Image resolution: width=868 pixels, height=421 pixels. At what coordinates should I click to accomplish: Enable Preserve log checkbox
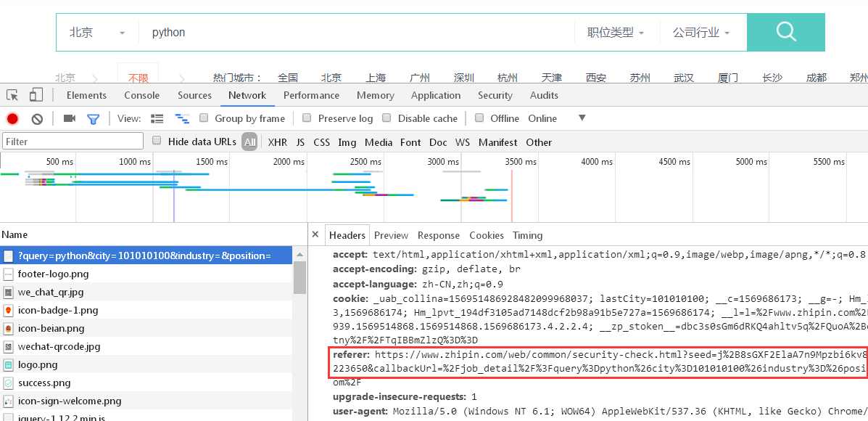tap(307, 118)
